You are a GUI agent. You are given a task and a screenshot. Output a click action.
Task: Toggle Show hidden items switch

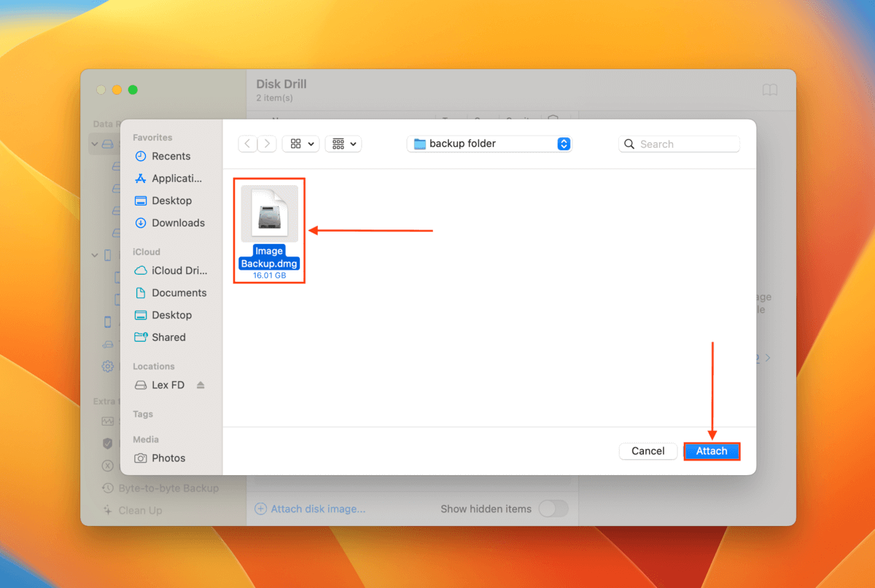[x=553, y=509]
